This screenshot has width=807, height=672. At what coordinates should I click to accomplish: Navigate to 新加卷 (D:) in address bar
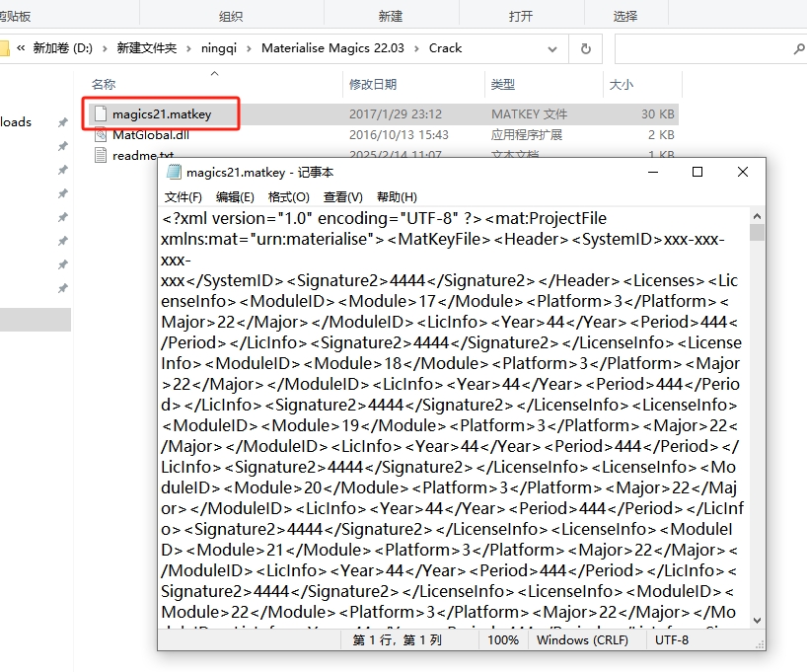63,48
